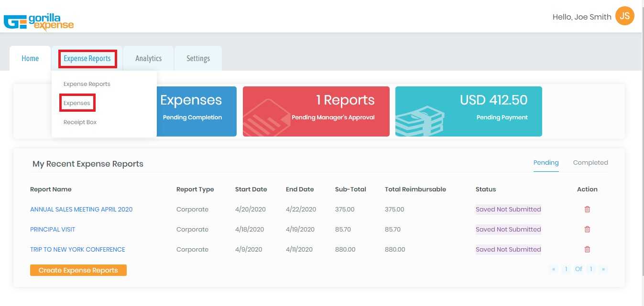The width and height of the screenshot is (644, 306).
Task: Delete the Annual Sales Meeting April 2020 report
Action: tap(587, 209)
